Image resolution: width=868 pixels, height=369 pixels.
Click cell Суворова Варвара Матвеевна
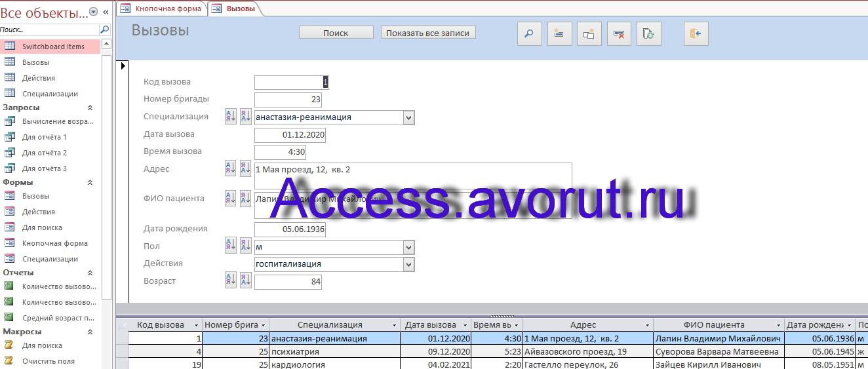coord(719,351)
